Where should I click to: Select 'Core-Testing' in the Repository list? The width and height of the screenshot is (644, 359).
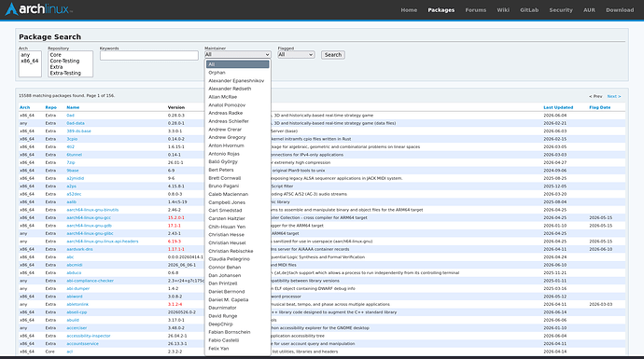[x=70, y=61]
